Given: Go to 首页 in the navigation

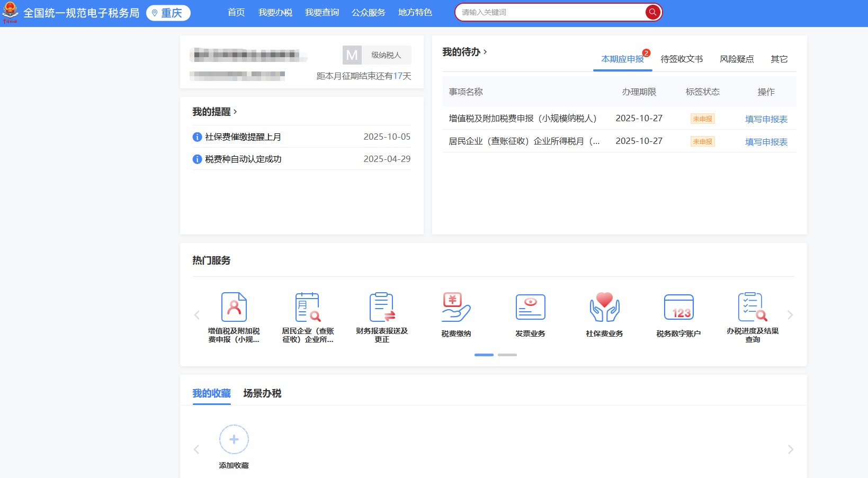Looking at the screenshot, I should pos(236,12).
